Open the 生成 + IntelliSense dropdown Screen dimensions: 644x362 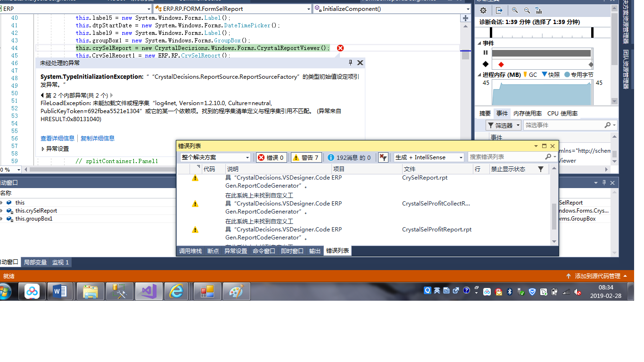pos(429,157)
